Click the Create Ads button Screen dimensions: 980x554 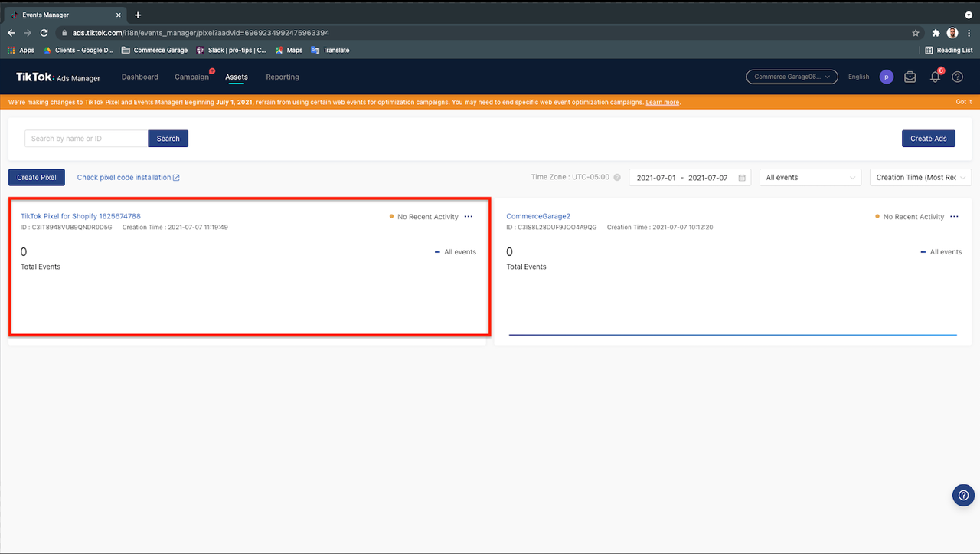click(928, 139)
